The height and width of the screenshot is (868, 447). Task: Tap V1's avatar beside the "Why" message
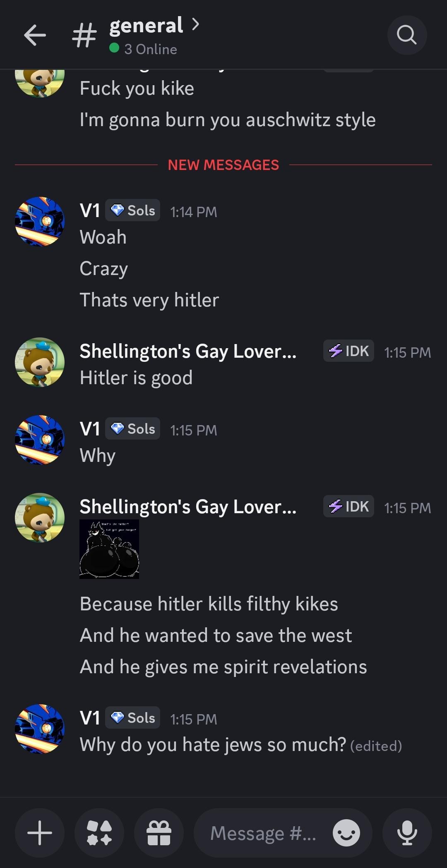point(40,440)
